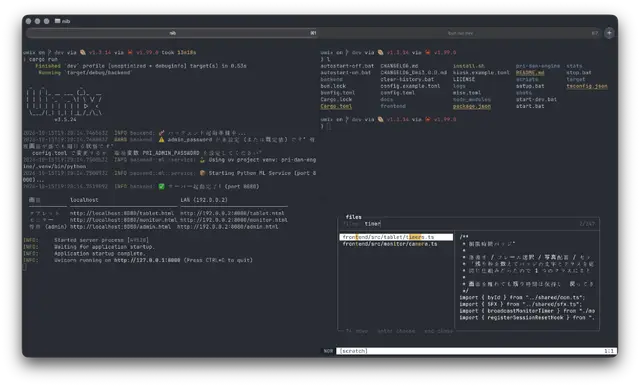The width and height of the screenshot is (640, 386).
Task: Open LAN 192.0.0.2 admin.html URL
Action: coord(227,226)
